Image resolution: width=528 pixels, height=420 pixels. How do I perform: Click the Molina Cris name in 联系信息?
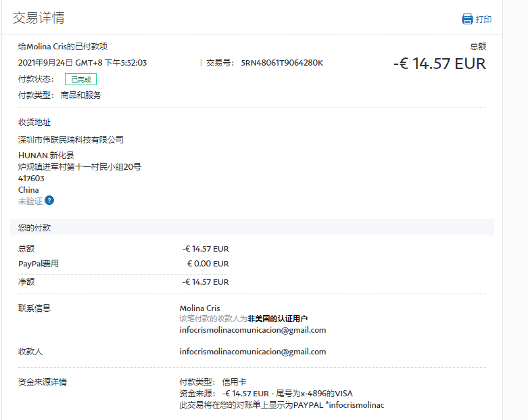(199, 308)
